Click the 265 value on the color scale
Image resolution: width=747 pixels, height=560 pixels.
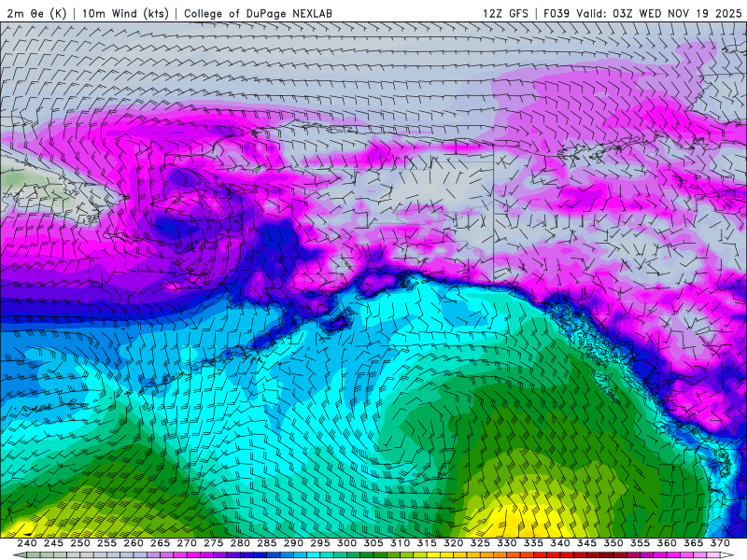click(160, 543)
